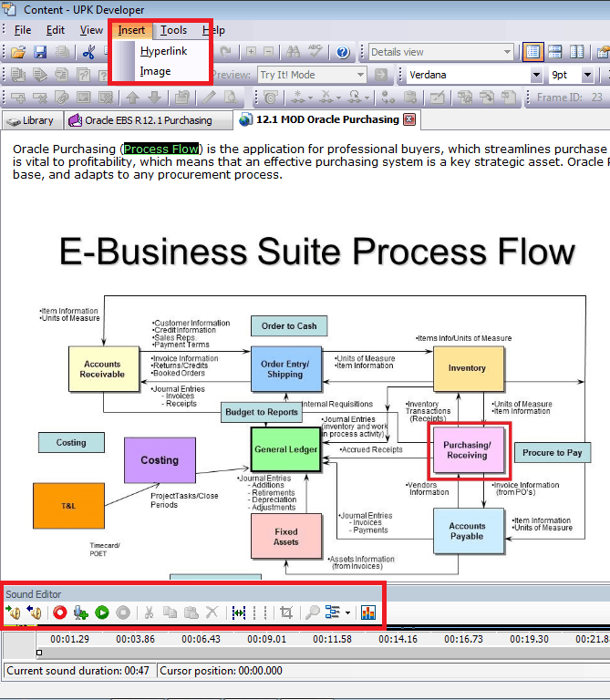The image size is (610, 700).
Task: Click the Sound Editor delete X icon
Action: pyautogui.click(x=212, y=612)
